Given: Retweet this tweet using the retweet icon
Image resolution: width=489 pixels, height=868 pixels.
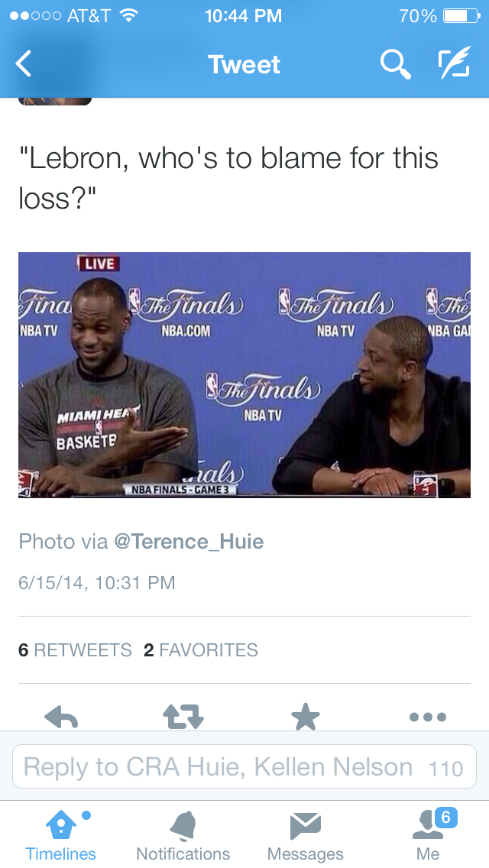Looking at the screenshot, I should click(183, 716).
